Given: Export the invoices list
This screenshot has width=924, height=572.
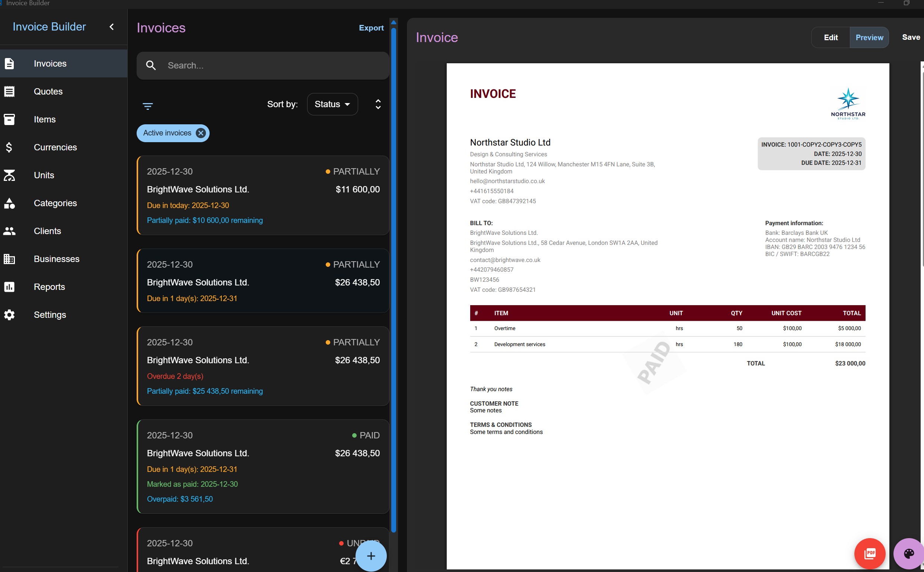Looking at the screenshot, I should pyautogui.click(x=371, y=28).
